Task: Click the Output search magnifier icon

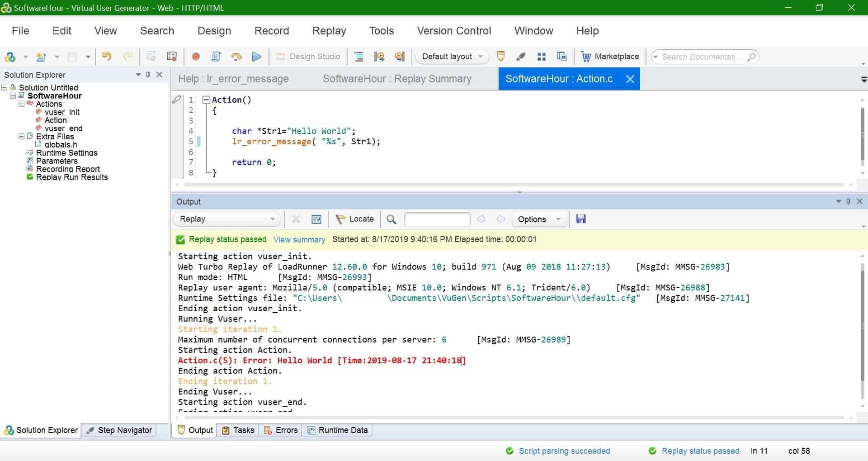Action: (x=392, y=219)
